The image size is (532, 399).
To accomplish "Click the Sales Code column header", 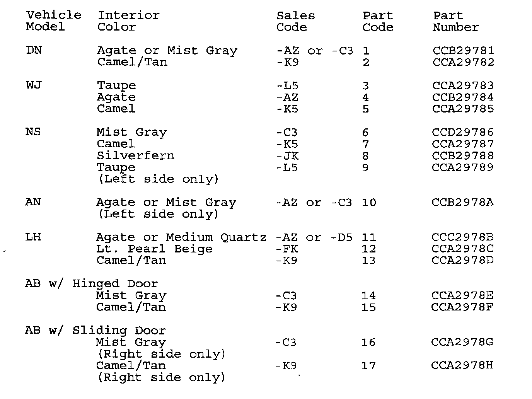I will pyautogui.click(x=295, y=21).
